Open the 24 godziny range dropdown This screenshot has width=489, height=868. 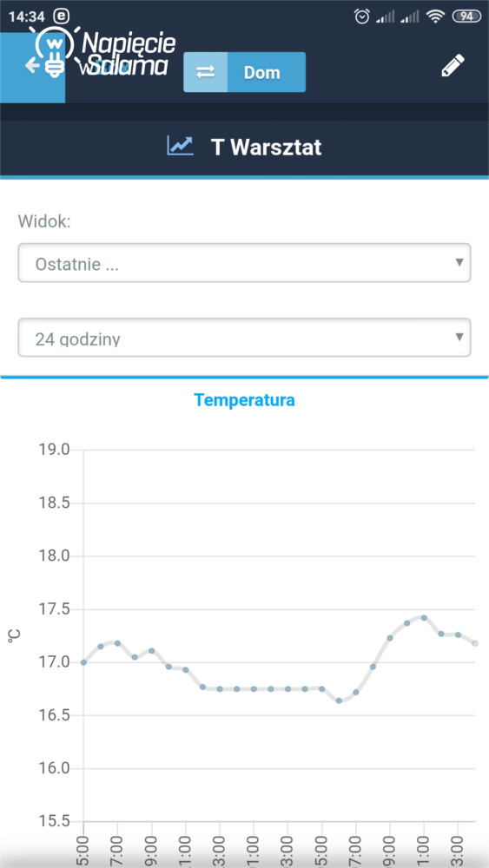pos(244,338)
